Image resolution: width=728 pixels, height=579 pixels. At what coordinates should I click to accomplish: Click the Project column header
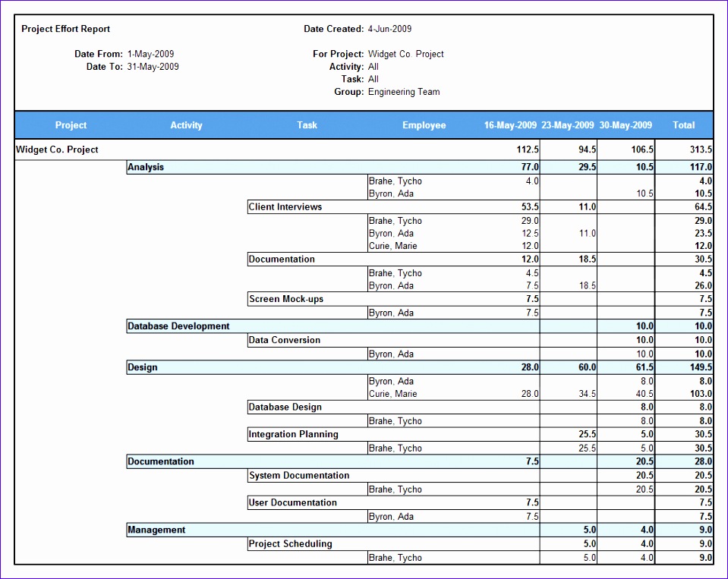tap(71, 125)
